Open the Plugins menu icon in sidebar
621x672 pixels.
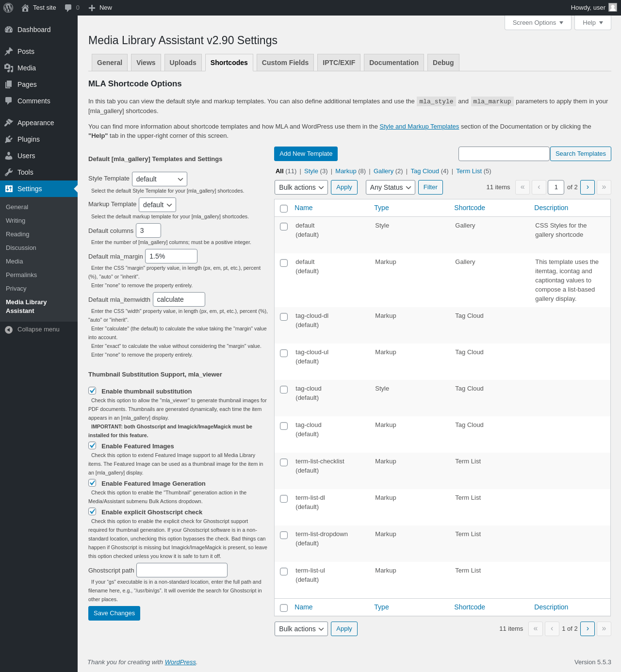pyautogui.click(x=9, y=139)
